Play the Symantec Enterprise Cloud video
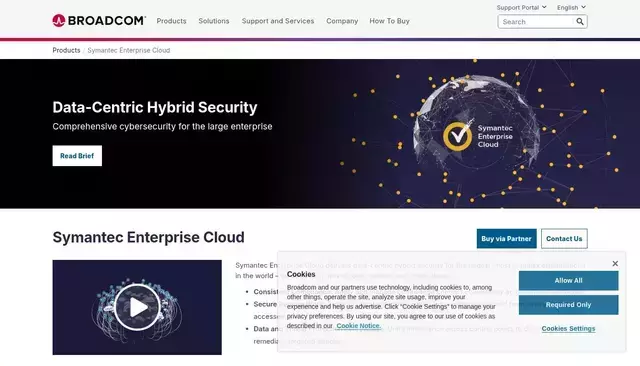The height and width of the screenshot is (366, 640). [x=137, y=307]
